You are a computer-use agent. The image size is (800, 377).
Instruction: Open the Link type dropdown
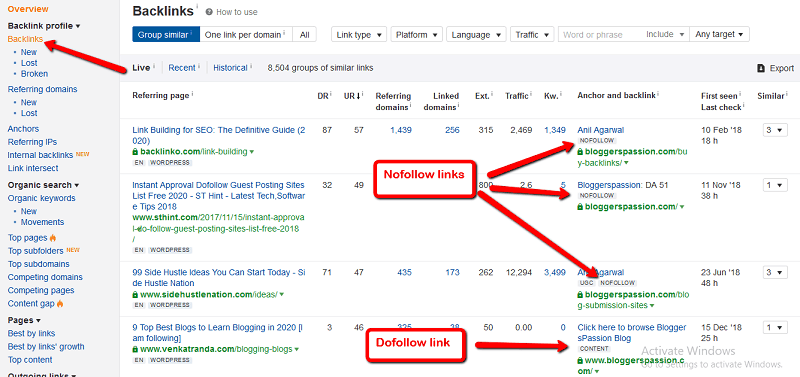pyautogui.click(x=359, y=35)
